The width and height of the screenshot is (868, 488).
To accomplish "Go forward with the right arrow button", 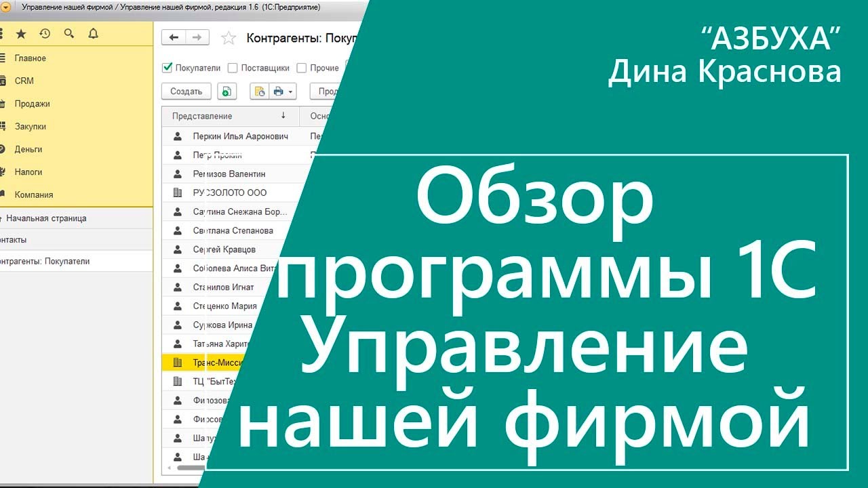I will click(x=197, y=38).
